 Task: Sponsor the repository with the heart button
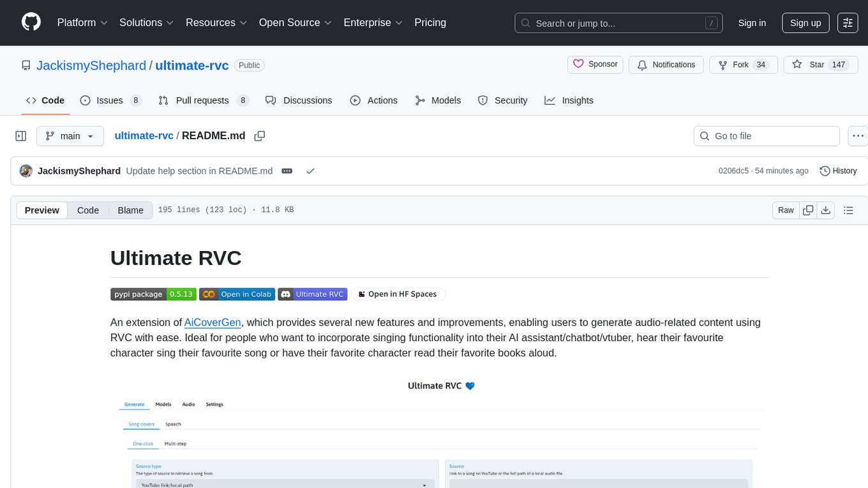tap(595, 65)
